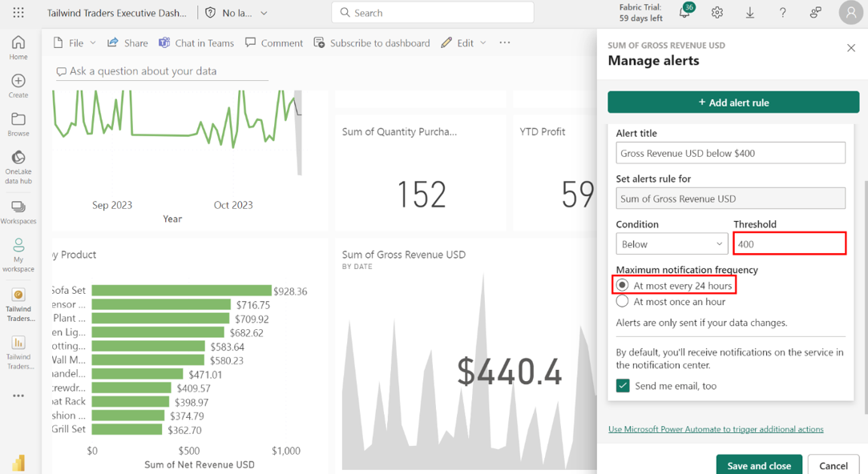Go to OneLake data hub in sidebar

pos(18,166)
